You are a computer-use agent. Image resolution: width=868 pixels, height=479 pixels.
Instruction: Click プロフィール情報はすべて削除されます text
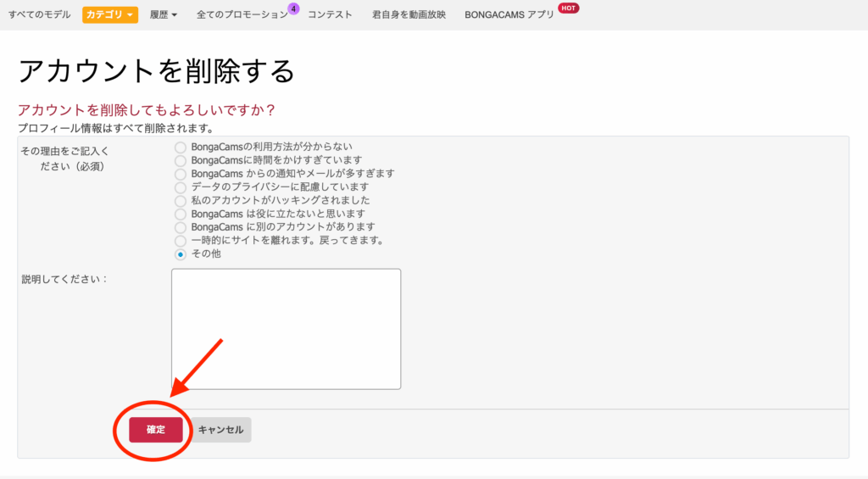115,129
